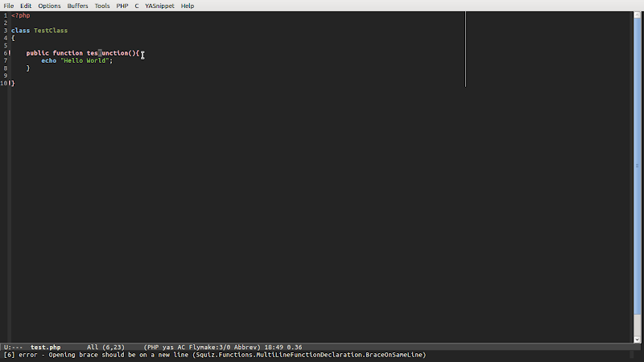Screen dimensions: 644x362
Task: Click the Abbrev minor mode indicator
Action: click(x=246, y=348)
